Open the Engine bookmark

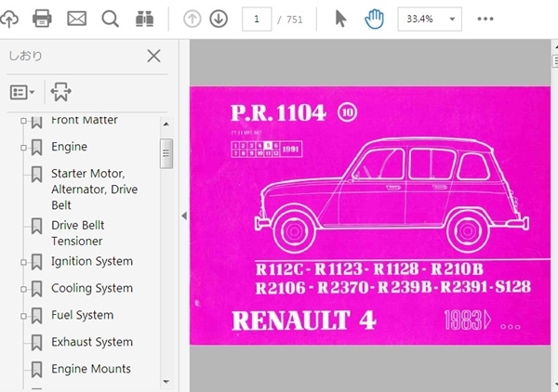click(69, 147)
